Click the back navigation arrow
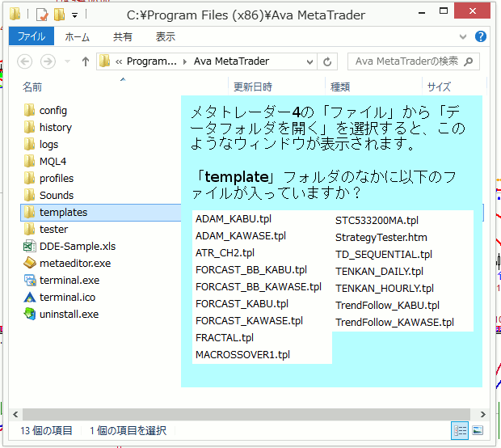This screenshot has width=501, height=448. point(24,61)
